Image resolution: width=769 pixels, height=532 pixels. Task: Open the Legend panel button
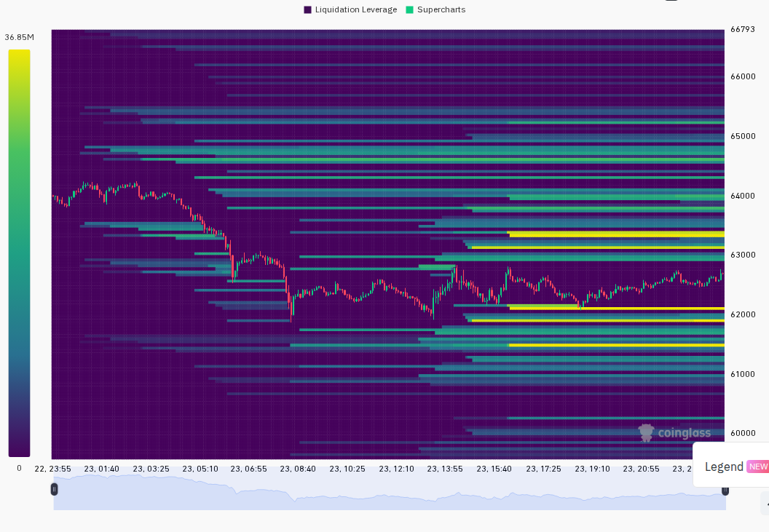point(730,467)
